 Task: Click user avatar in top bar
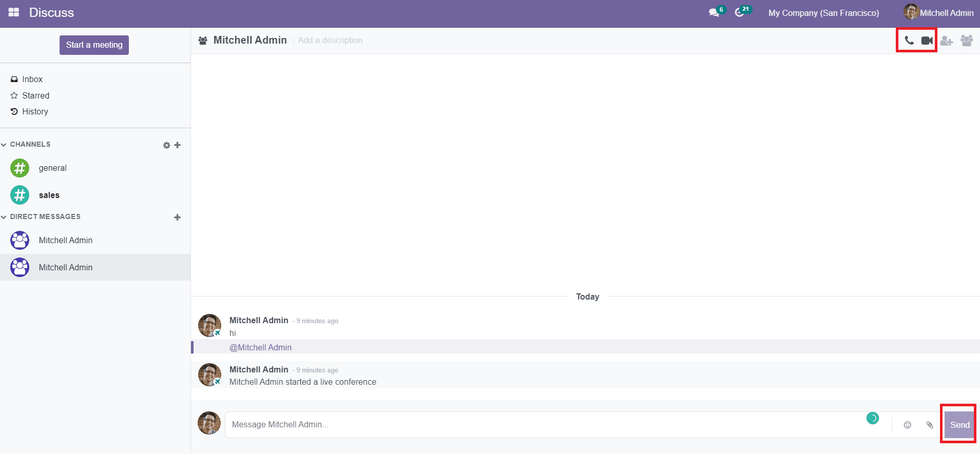tap(911, 12)
